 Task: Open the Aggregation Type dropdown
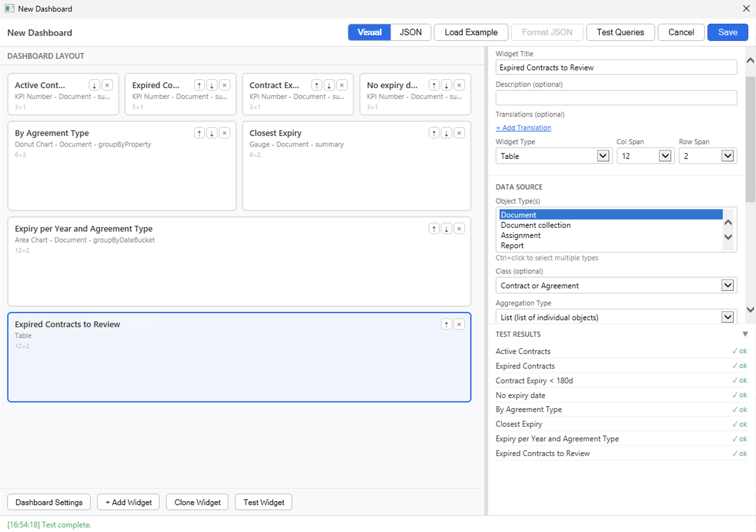[616, 317]
